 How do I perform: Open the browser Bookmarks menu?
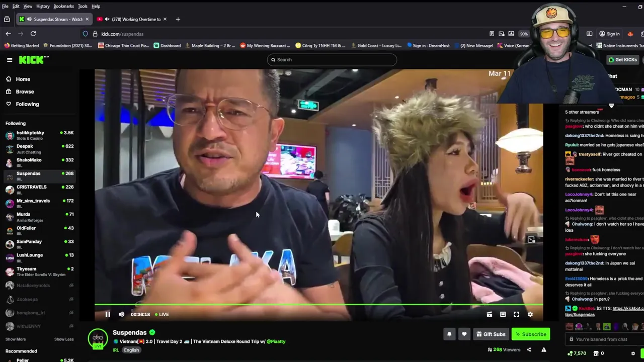(63, 6)
